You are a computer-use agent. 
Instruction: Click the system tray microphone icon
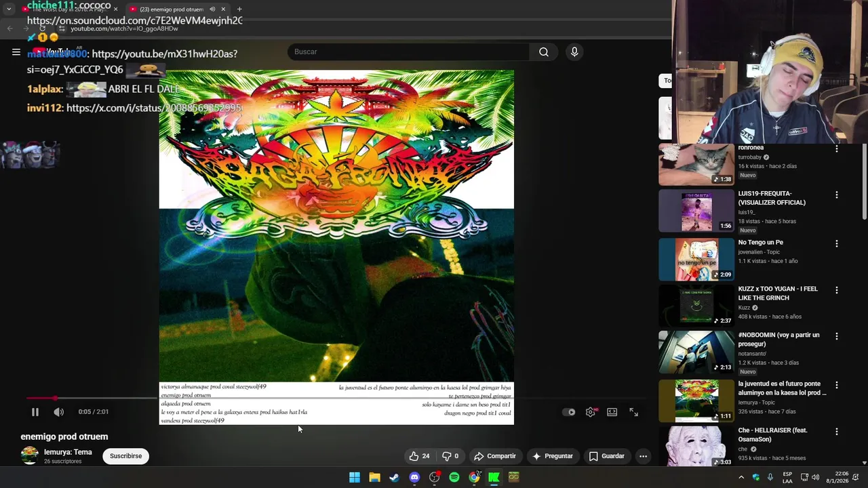[770, 477]
